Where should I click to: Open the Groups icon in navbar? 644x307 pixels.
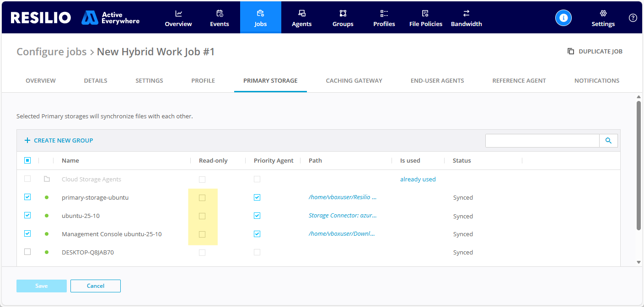click(x=343, y=13)
